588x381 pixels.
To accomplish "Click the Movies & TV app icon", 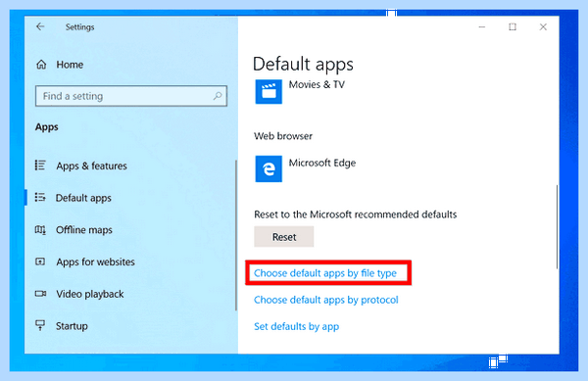I will (x=269, y=91).
